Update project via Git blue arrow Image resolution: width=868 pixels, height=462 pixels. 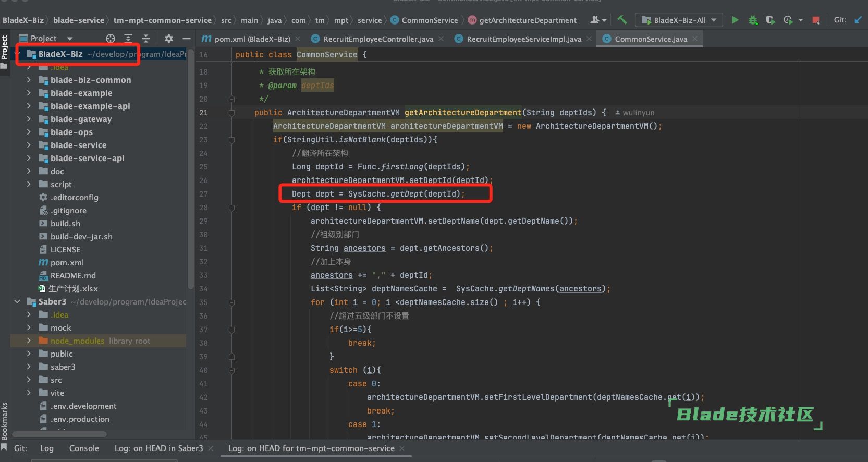pyautogui.click(x=858, y=20)
